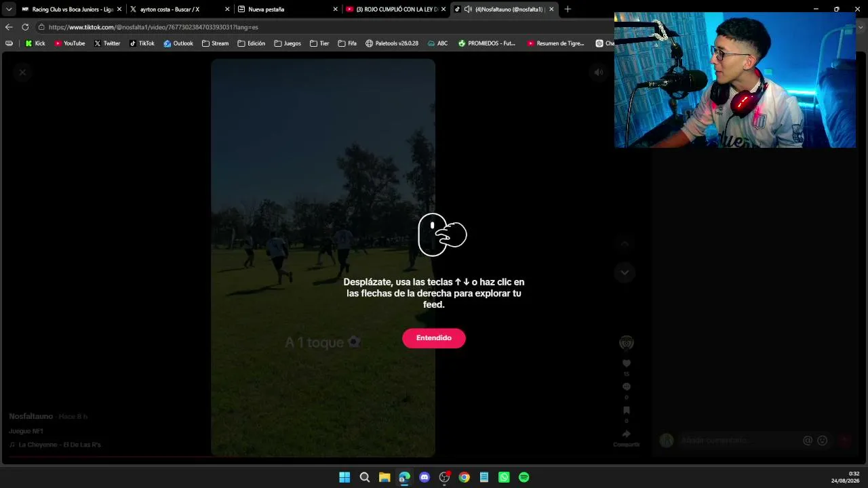The height and width of the screenshot is (488, 868).
Task: Expand the tab search dropdown
Action: (9, 9)
